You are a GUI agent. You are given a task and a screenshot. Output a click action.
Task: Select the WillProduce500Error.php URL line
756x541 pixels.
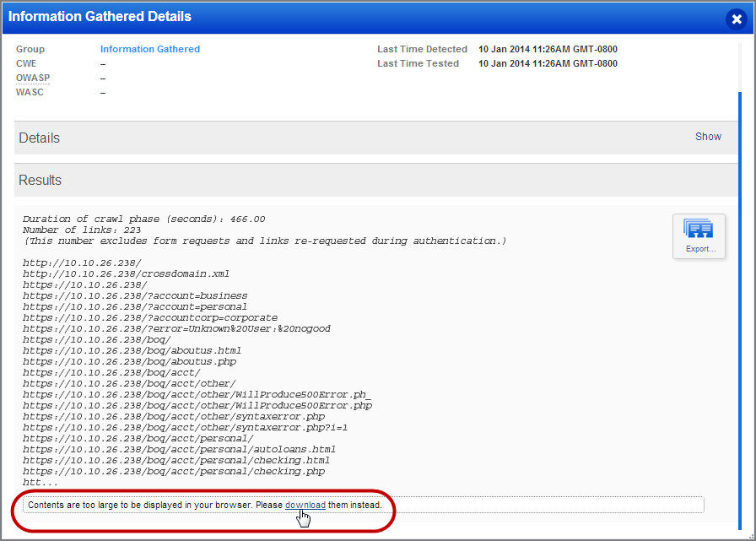[x=197, y=405]
